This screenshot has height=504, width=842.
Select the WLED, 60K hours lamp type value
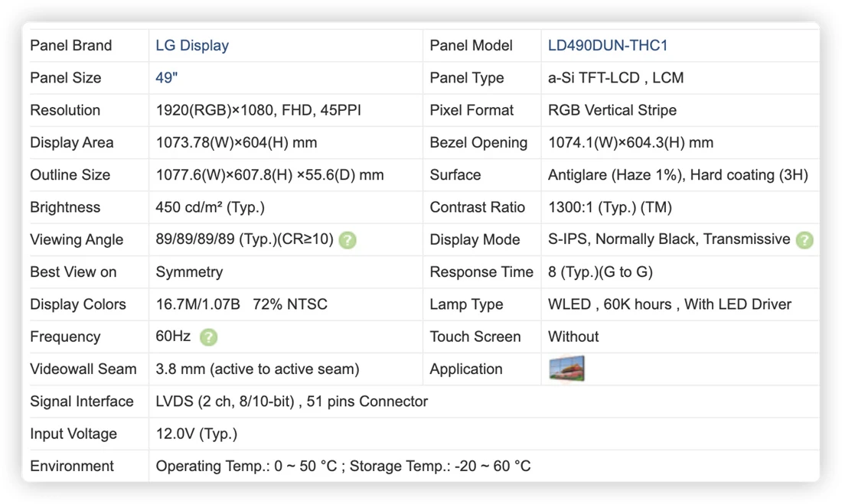670,304
